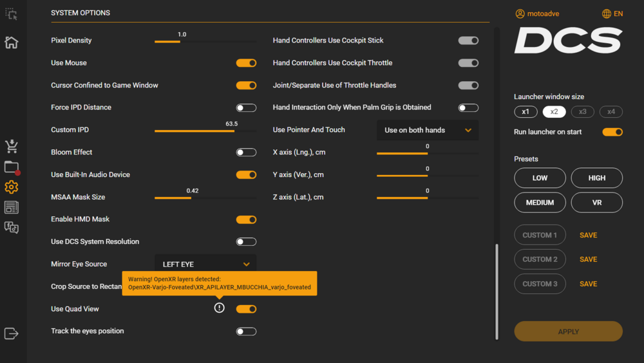
Task: Click the APPLY button
Action: pyautogui.click(x=569, y=331)
